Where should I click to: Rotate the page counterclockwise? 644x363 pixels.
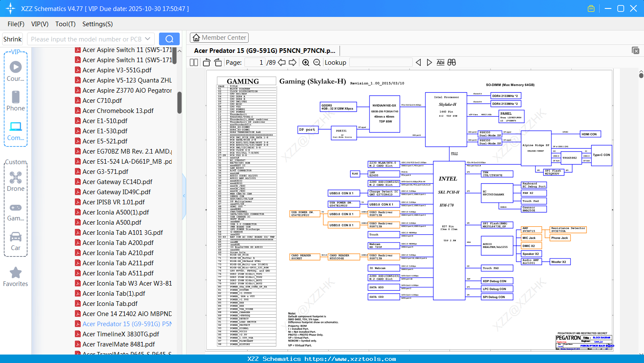click(206, 63)
